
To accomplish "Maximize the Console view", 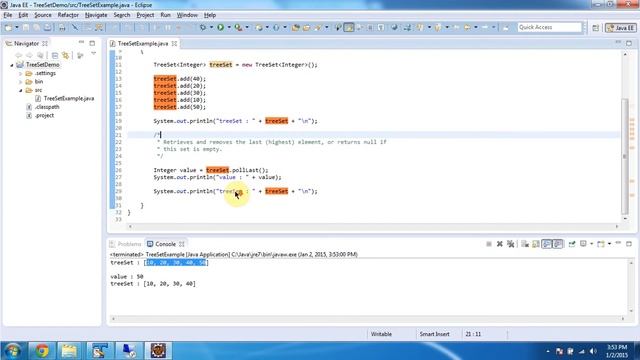I will pos(629,244).
